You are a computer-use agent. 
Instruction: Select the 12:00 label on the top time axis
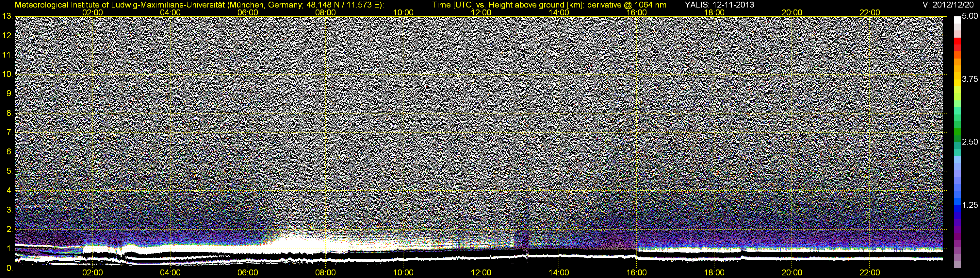pyautogui.click(x=481, y=12)
